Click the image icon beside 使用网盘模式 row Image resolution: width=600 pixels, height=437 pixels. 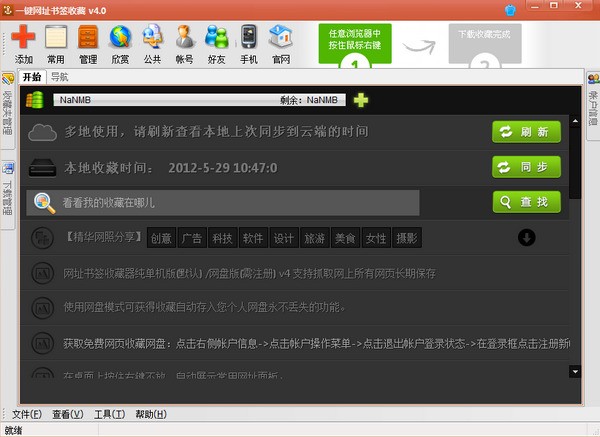click(42, 308)
